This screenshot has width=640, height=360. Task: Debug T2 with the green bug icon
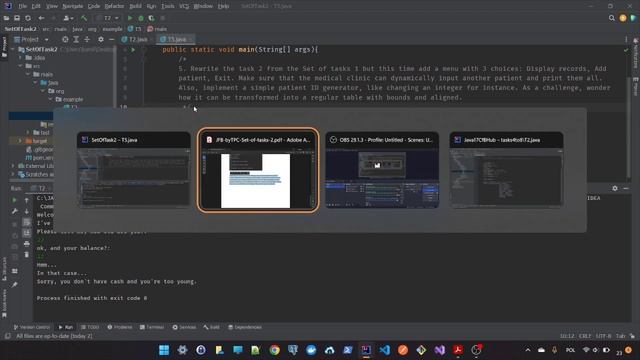pos(141,18)
